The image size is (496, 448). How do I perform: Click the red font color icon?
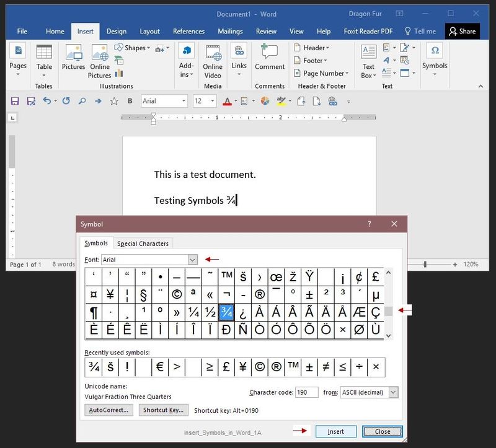tap(227, 101)
